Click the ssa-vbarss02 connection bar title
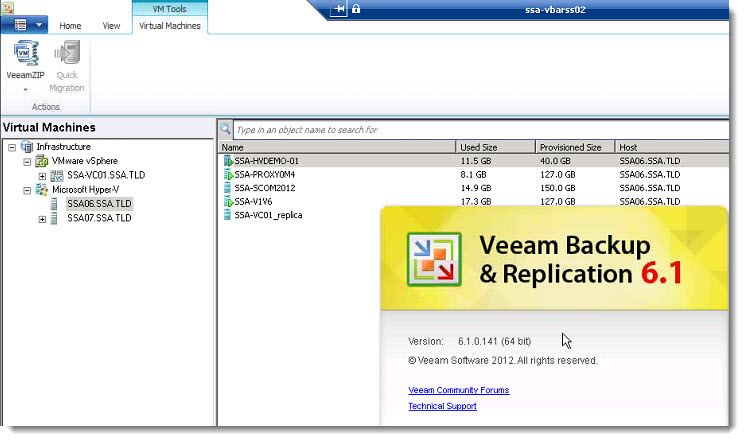This screenshot has height=441, width=744. tap(555, 9)
